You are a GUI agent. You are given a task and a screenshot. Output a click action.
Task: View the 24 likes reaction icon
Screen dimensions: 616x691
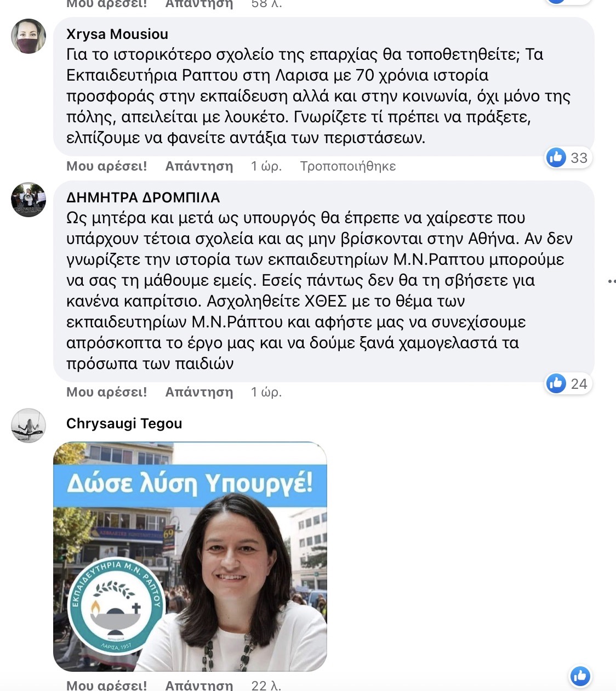[556, 383]
